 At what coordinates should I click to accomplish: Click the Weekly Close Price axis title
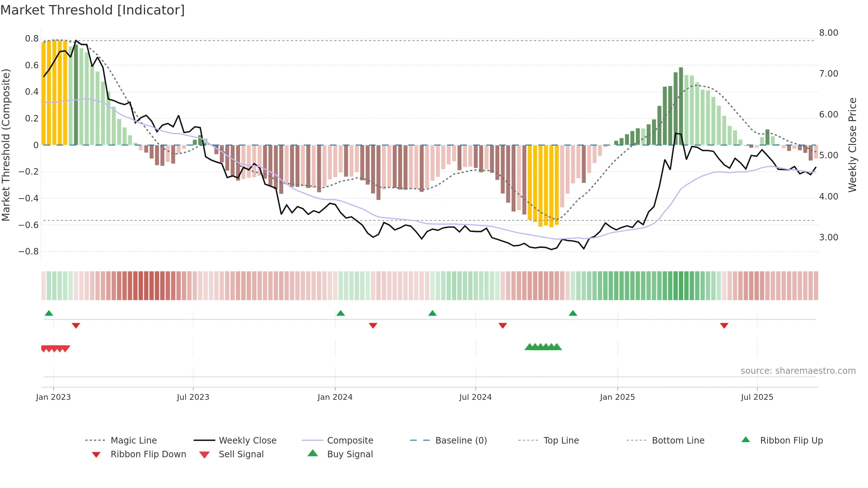852,145
